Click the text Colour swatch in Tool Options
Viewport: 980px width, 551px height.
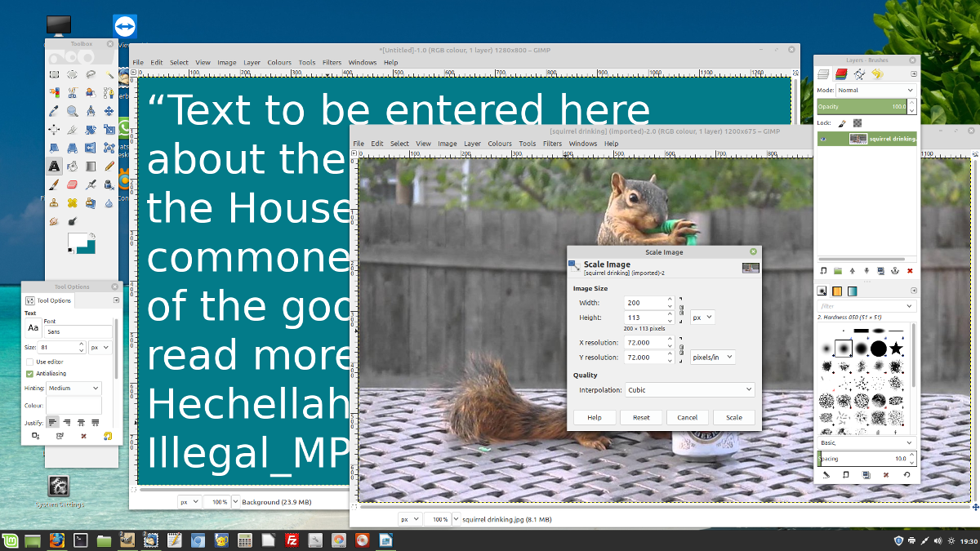tap(73, 406)
